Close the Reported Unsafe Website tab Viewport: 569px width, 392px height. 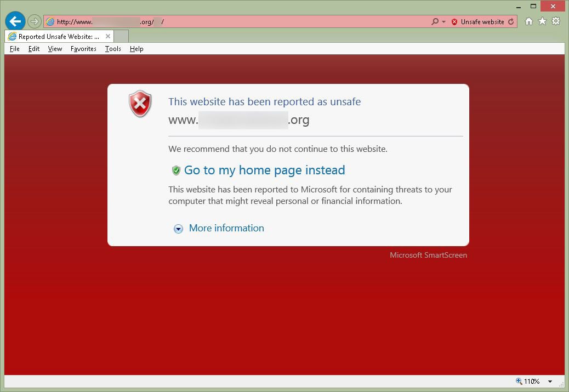108,36
